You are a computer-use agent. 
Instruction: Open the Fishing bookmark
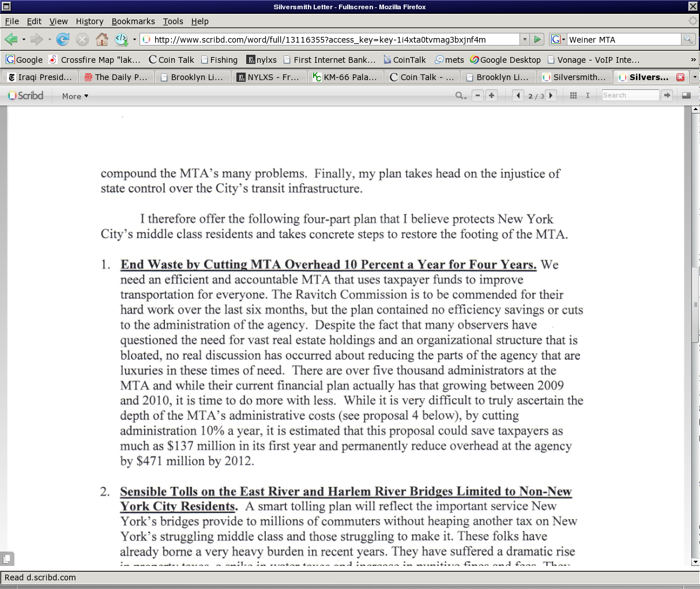coord(219,60)
